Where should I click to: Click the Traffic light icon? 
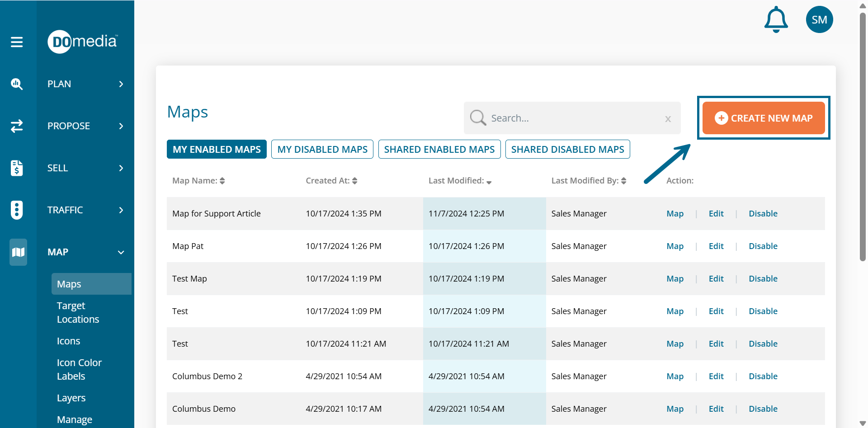17,210
